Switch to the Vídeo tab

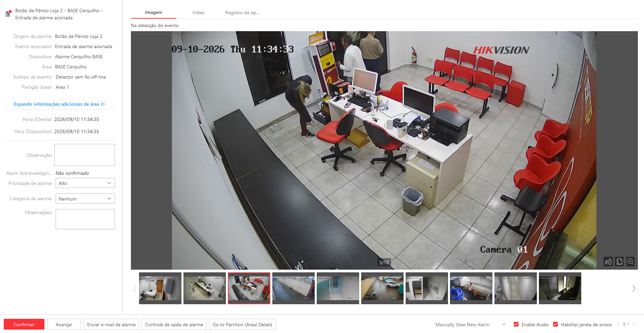pos(198,13)
